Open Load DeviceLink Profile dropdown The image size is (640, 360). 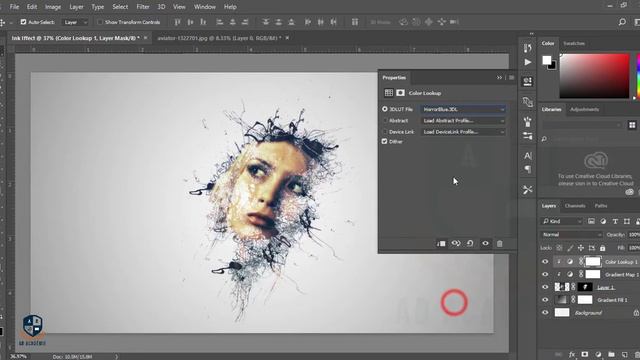pos(463,132)
